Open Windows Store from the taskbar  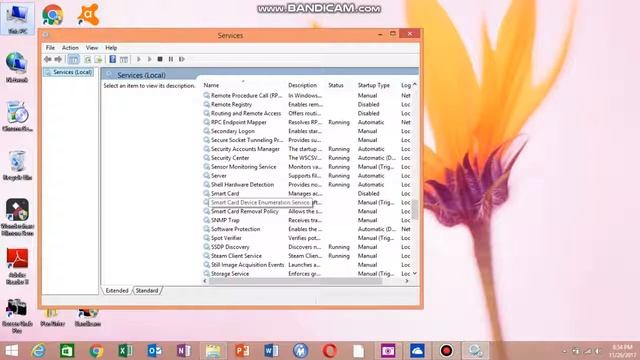click(67, 351)
